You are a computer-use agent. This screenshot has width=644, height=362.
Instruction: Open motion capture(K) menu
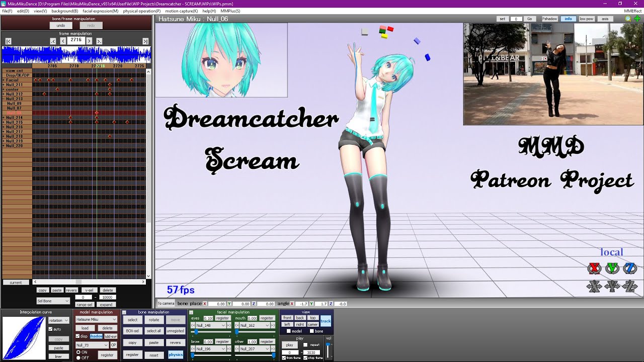tap(182, 11)
